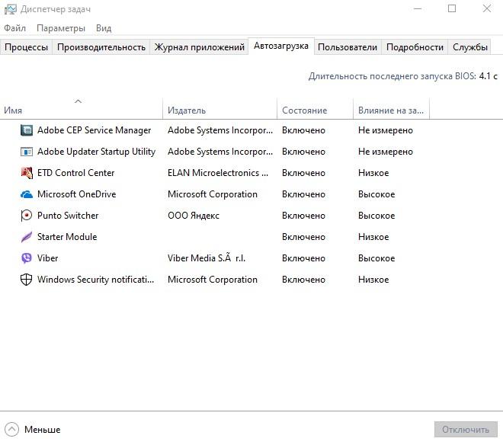This screenshot has height=448, width=503.
Task: Click Низкое impact in Starter Module row
Action: (x=373, y=237)
